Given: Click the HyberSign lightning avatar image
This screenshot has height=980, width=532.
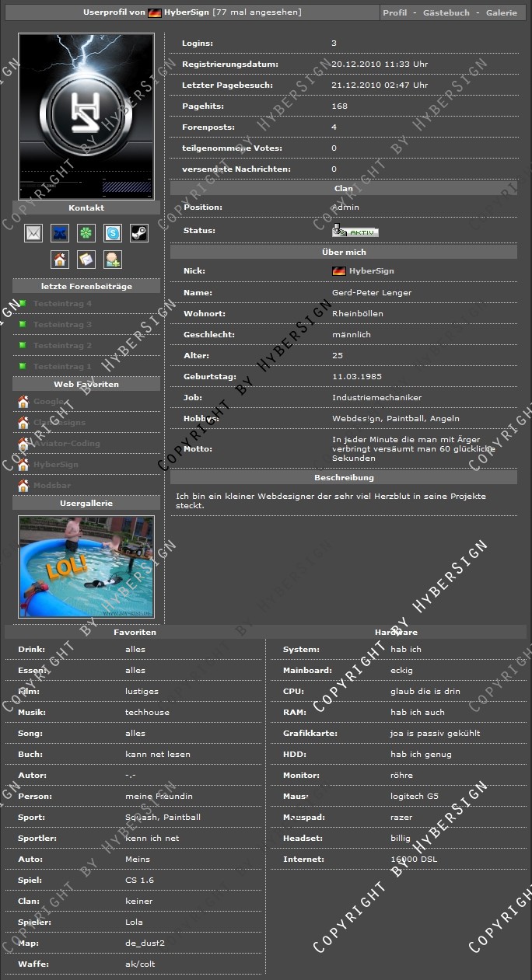Looking at the screenshot, I should click(x=86, y=116).
